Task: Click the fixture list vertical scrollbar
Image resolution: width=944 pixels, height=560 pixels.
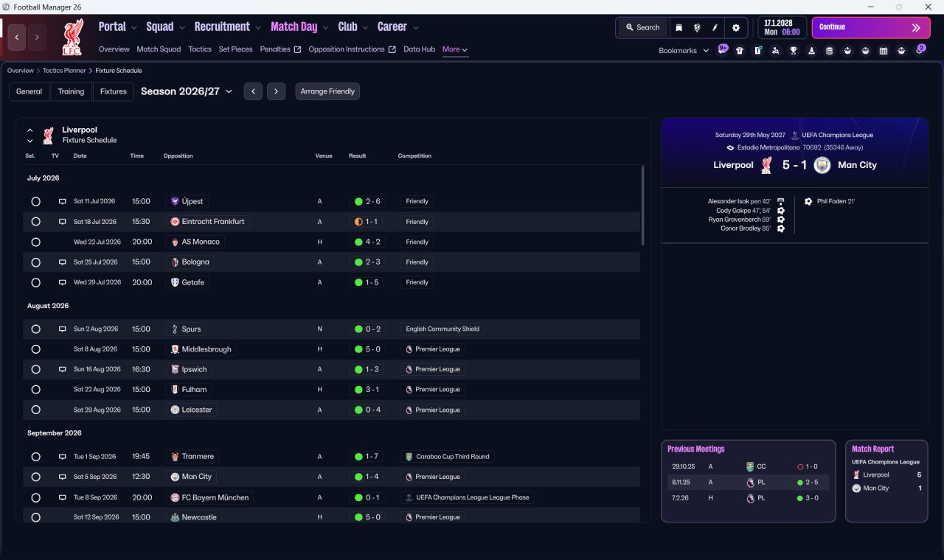Action: [643, 206]
